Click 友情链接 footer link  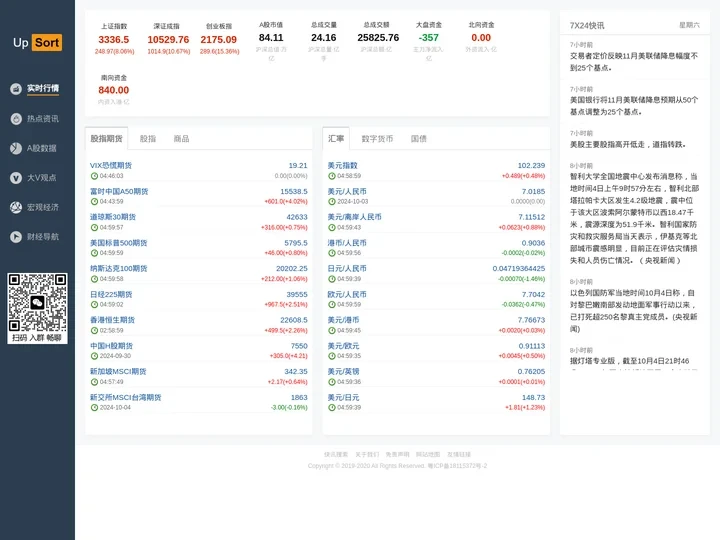click(x=459, y=455)
